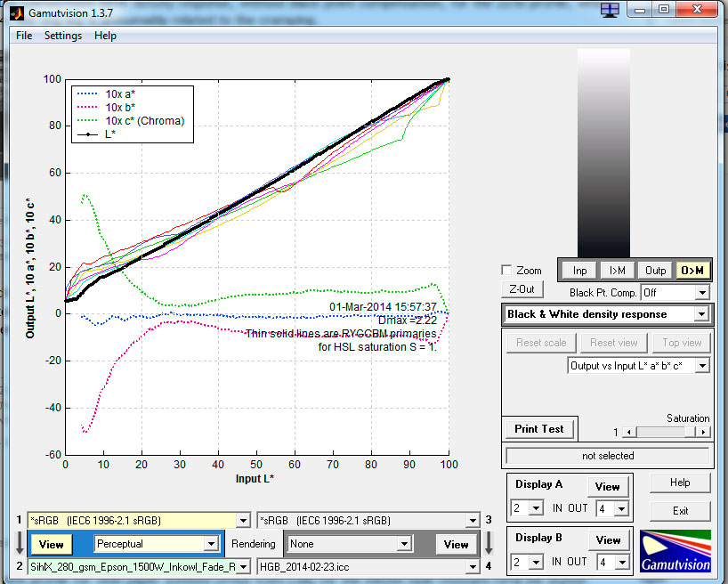The image size is (728, 584).
Task: Open the Perceptual rendering intent dropdown
Action: [211, 544]
